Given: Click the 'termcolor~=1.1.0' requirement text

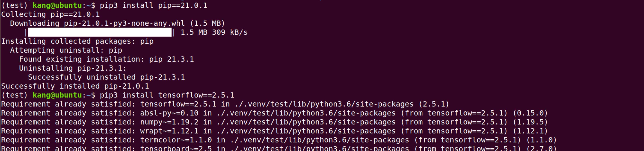Looking at the screenshot, I should pos(176,140).
